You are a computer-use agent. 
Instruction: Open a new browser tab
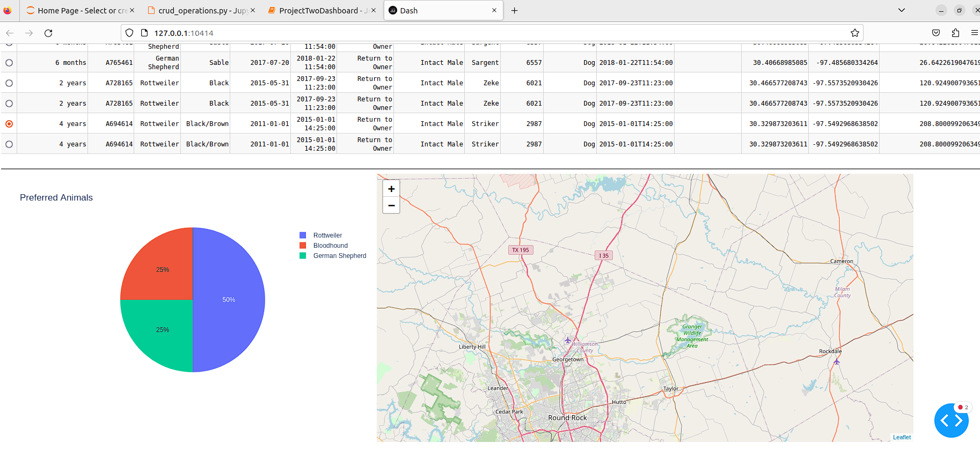tap(514, 10)
